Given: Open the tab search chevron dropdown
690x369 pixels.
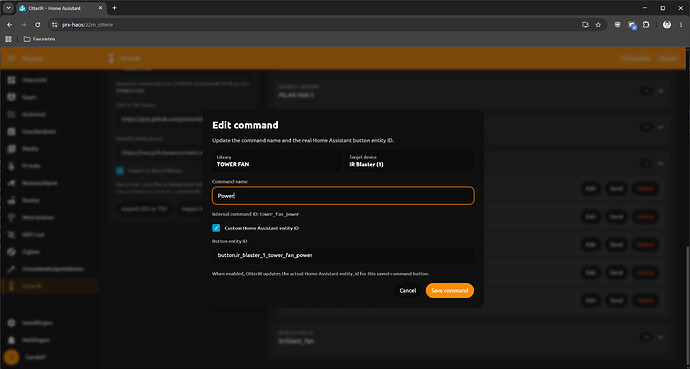Looking at the screenshot, I should [x=8, y=8].
